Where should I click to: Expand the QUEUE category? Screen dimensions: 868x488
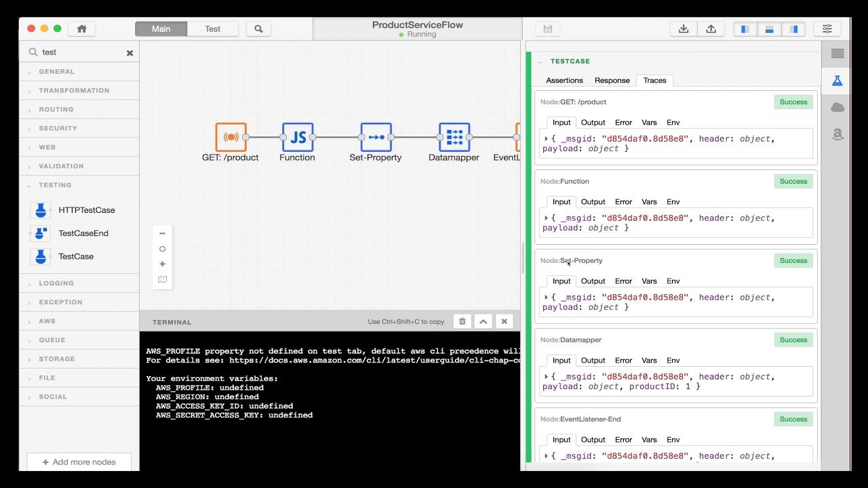click(x=79, y=341)
